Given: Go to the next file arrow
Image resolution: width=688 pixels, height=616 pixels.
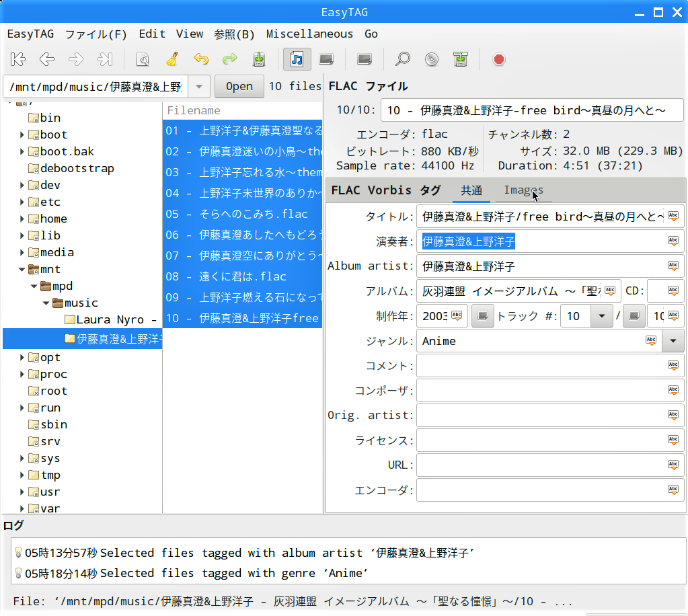Looking at the screenshot, I should click(x=76, y=59).
